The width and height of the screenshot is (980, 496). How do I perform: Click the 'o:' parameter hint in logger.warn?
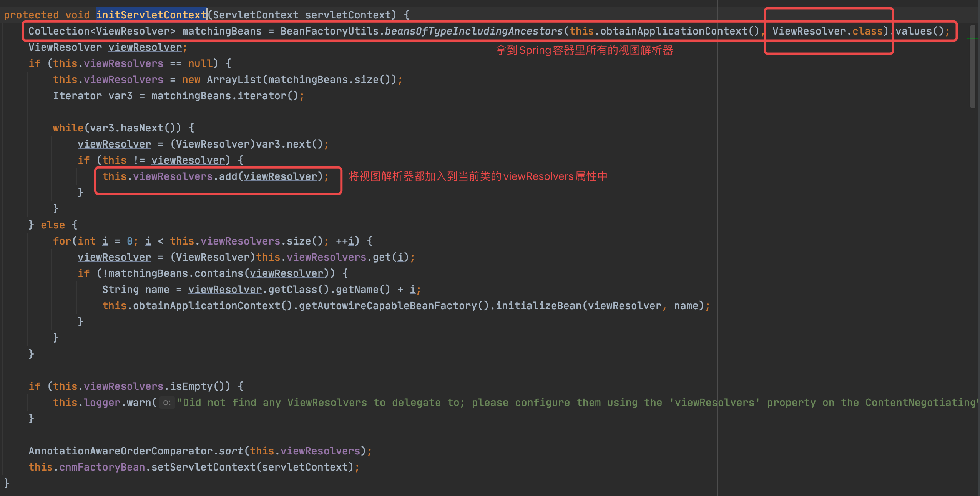(167, 403)
